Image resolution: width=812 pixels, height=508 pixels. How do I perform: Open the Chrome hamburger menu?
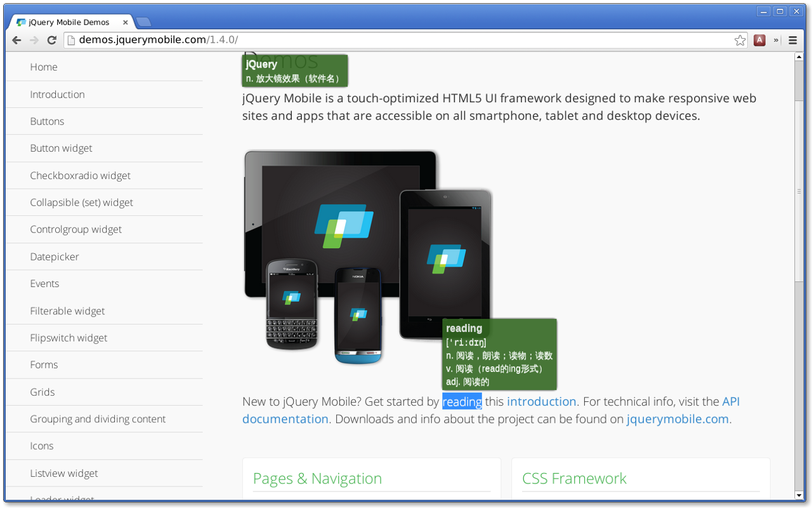[x=792, y=40]
